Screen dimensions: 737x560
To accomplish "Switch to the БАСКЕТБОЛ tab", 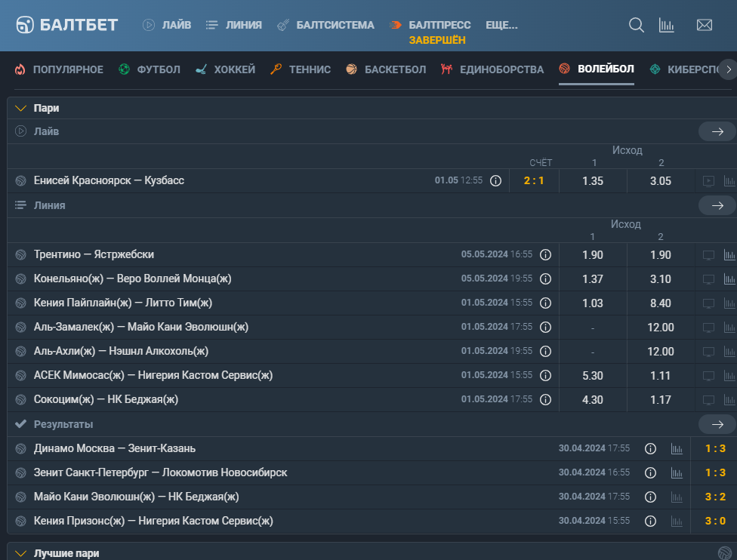I will [x=386, y=69].
